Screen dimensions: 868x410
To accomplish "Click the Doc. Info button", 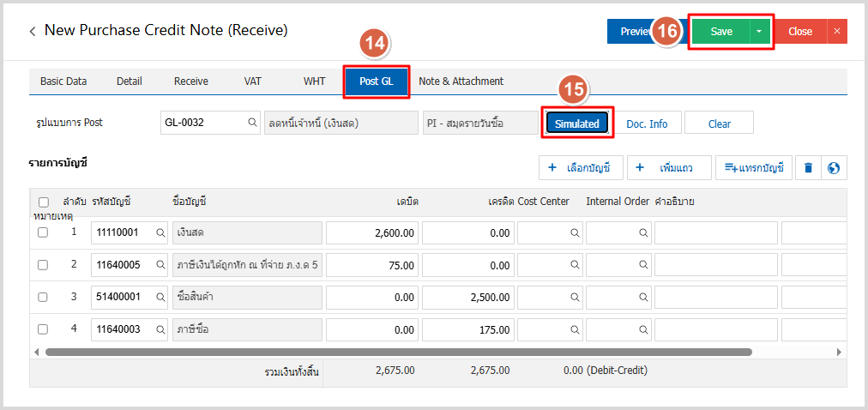I will (647, 124).
